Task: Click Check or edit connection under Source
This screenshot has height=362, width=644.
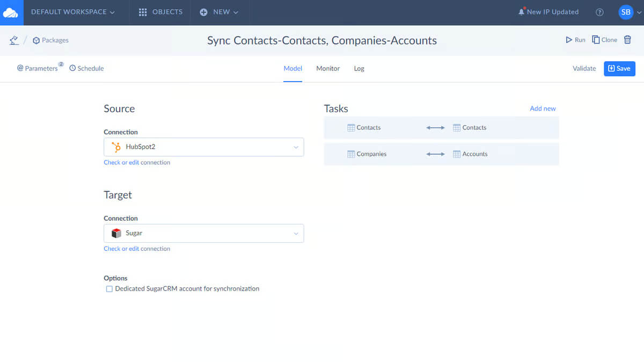Action: (137, 162)
